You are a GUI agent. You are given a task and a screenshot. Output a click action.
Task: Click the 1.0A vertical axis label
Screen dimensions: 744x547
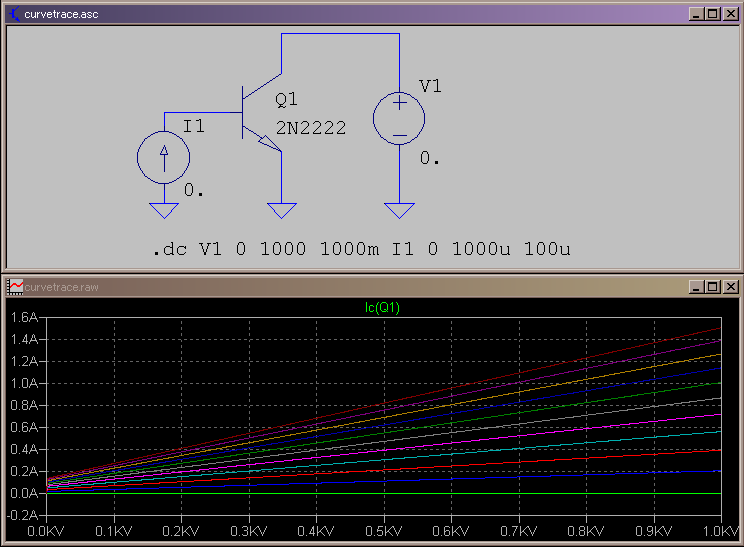(24, 383)
